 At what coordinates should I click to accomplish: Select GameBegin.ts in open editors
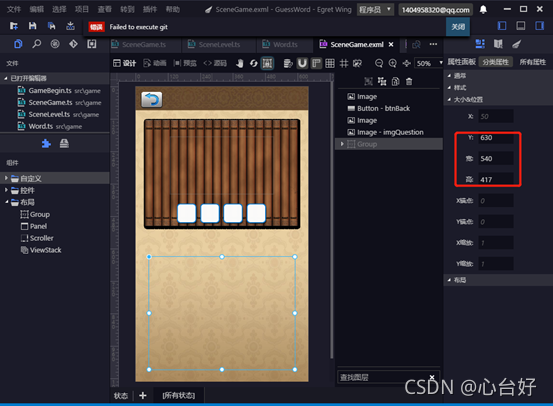(x=55, y=91)
